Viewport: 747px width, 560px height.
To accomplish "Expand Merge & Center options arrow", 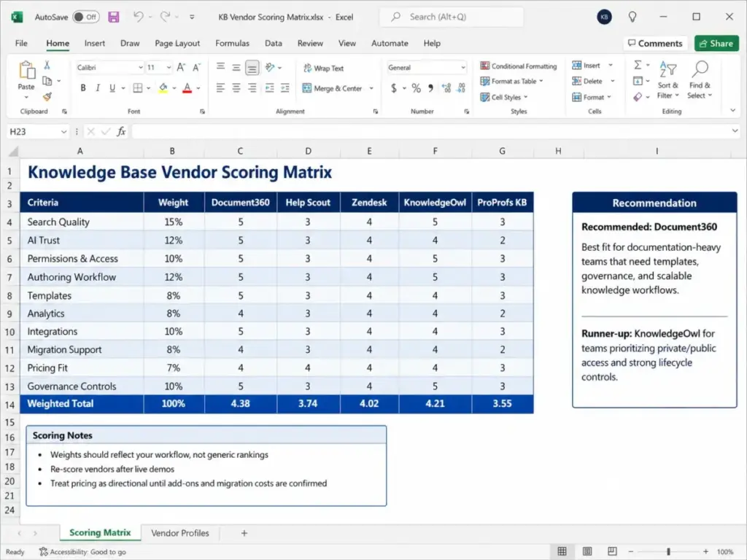I will coord(371,88).
